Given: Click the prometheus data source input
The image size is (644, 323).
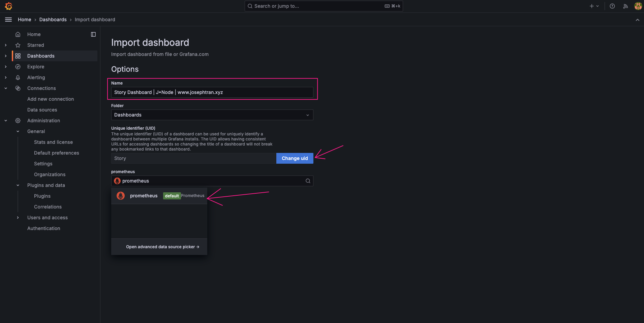Looking at the screenshot, I should [x=212, y=181].
